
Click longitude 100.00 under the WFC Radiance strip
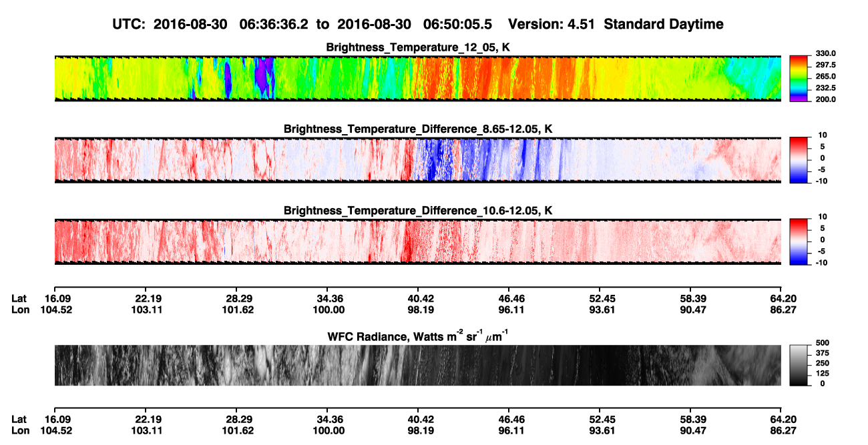point(329,430)
